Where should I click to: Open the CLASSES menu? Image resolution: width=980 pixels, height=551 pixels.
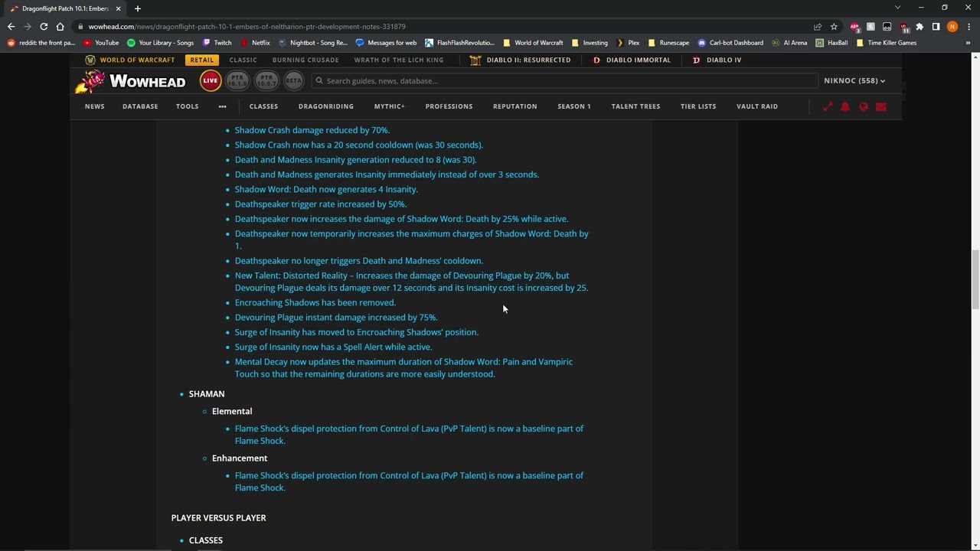(x=263, y=106)
